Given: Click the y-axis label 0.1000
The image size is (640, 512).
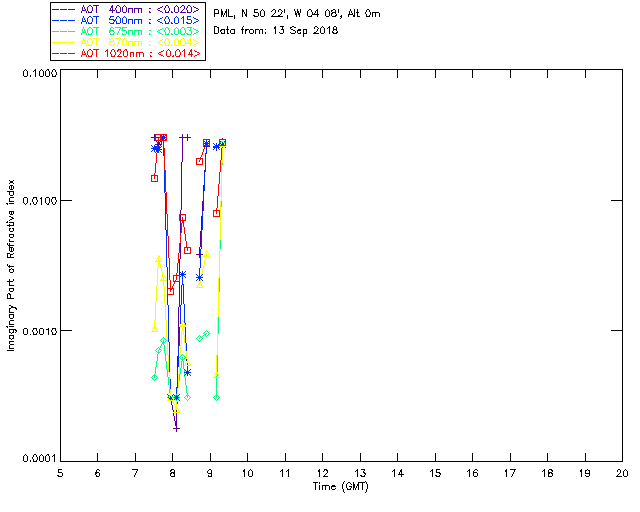Looking at the screenshot, I should coord(40,73).
